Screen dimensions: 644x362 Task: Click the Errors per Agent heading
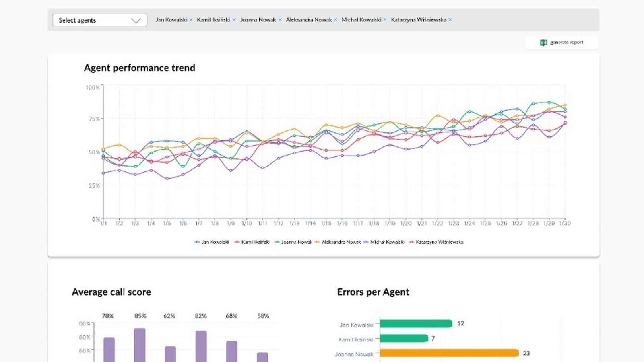(373, 292)
